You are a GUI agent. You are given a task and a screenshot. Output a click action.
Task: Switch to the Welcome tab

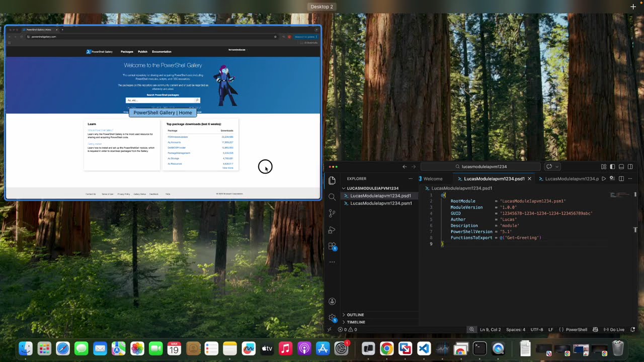pyautogui.click(x=433, y=178)
